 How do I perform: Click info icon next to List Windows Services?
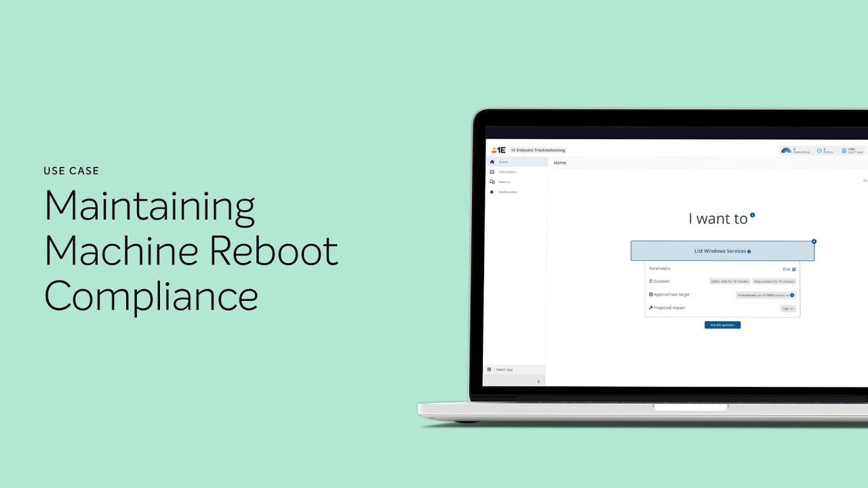[x=749, y=251]
